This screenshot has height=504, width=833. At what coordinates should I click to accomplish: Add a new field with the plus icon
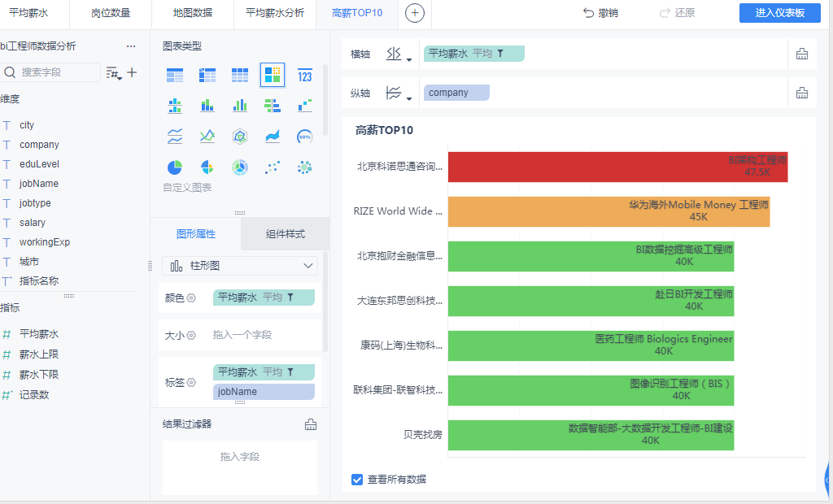[x=132, y=73]
